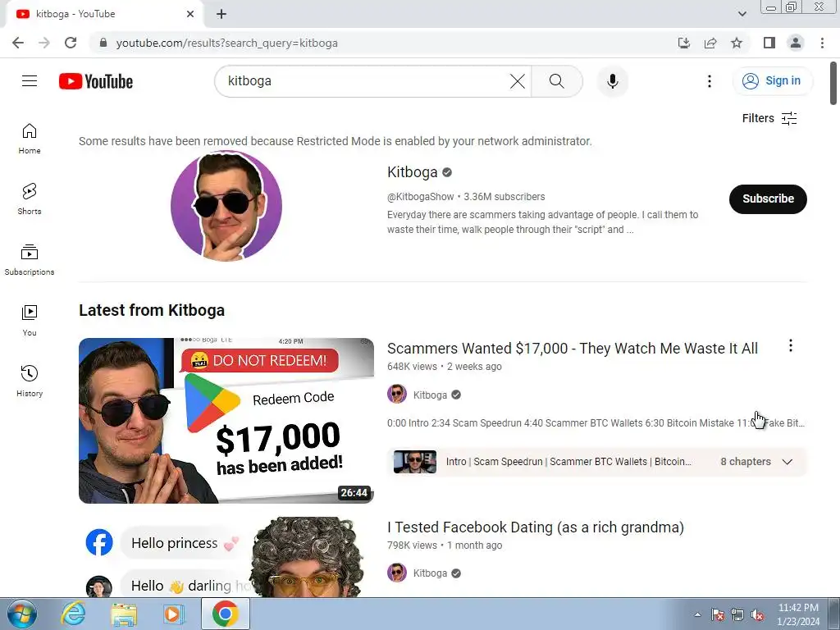
Task: Click the magnifier search button
Action: click(557, 81)
